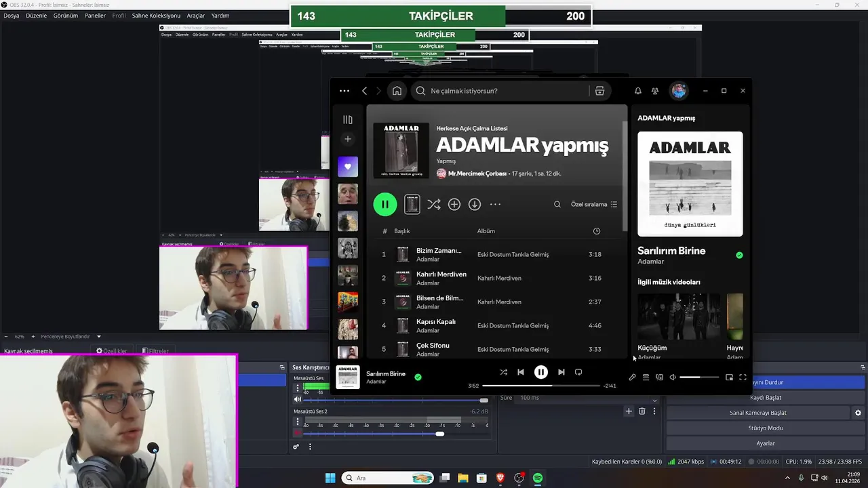Click Kaydı Başlat in OBS
This screenshot has width=868, height=488.
coord(766,398)
